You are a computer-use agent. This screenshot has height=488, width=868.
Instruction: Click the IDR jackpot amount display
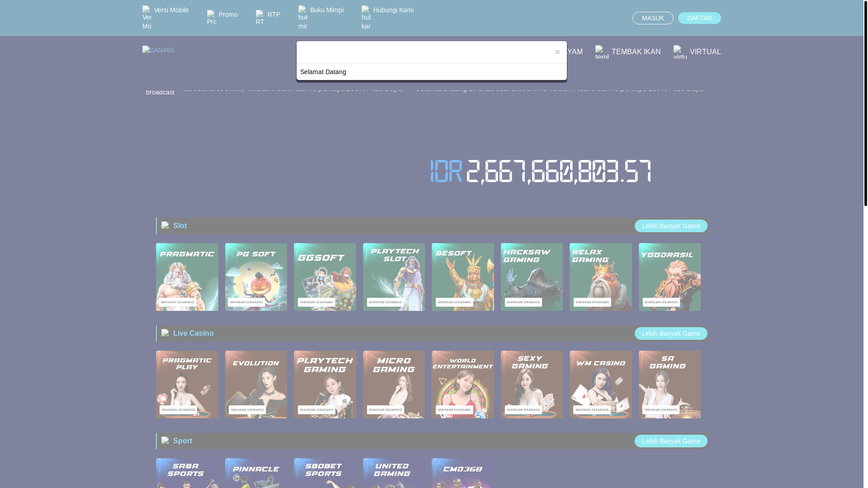point(541,172)
